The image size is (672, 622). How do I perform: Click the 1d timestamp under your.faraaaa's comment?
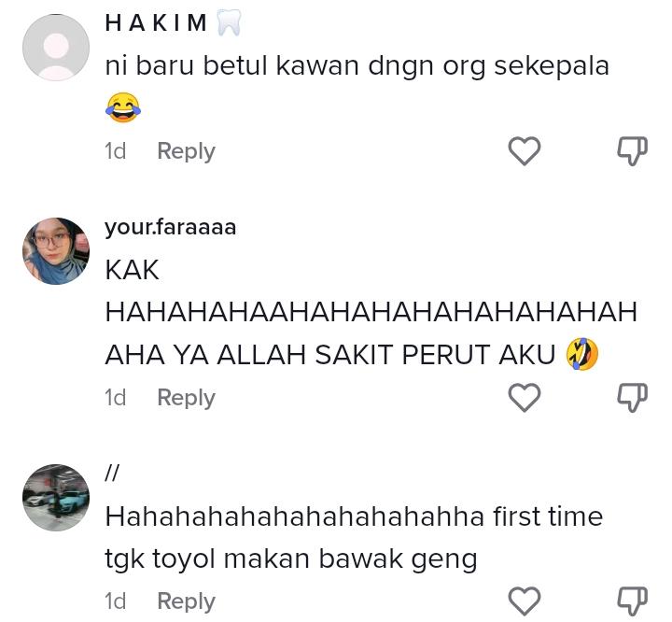point(116,398)
